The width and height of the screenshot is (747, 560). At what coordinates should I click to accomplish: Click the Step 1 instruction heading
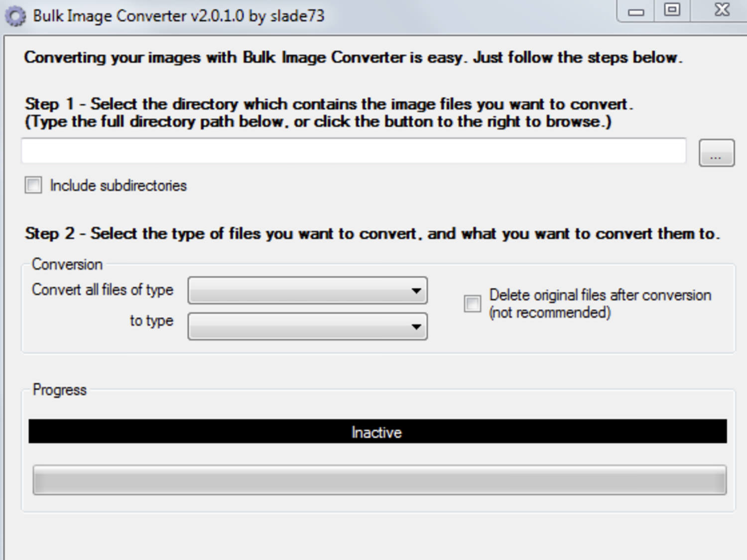tap(329, 112)
